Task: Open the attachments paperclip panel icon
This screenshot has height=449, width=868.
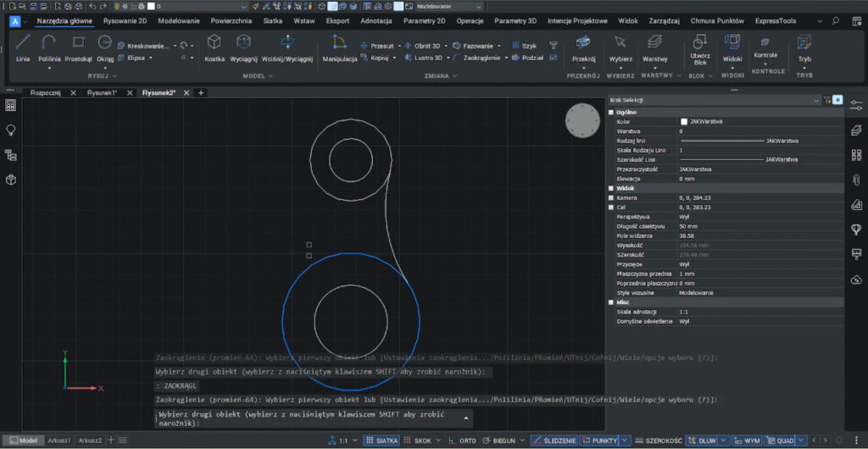Action: (856, 179)
